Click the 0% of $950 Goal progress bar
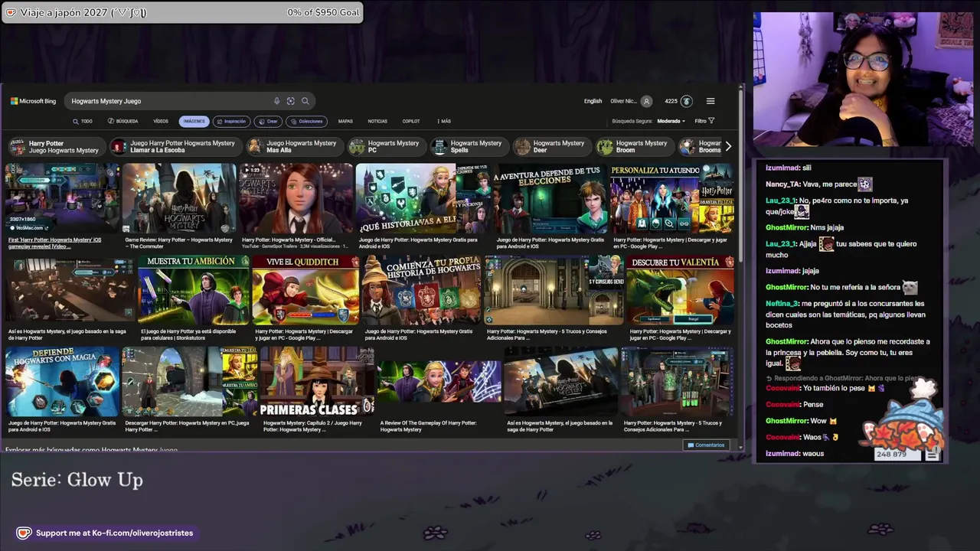 182,12
